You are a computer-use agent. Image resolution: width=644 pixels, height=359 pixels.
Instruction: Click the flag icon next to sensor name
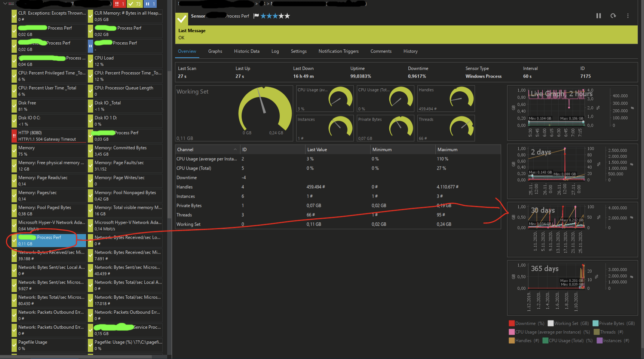click(256, 16)
